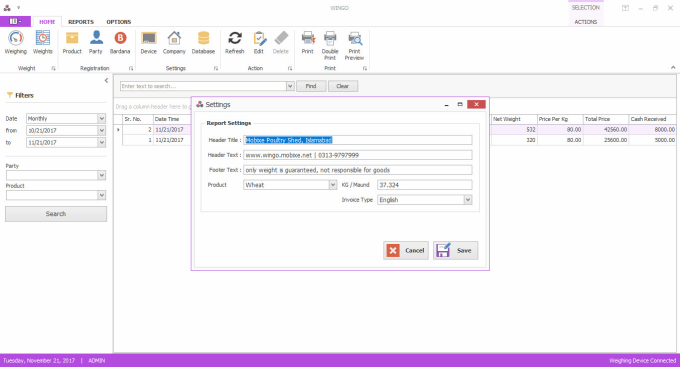The image size is (680, 367).
Task: Click the cash received 8000.00 cell
Action: click(652, 130)
